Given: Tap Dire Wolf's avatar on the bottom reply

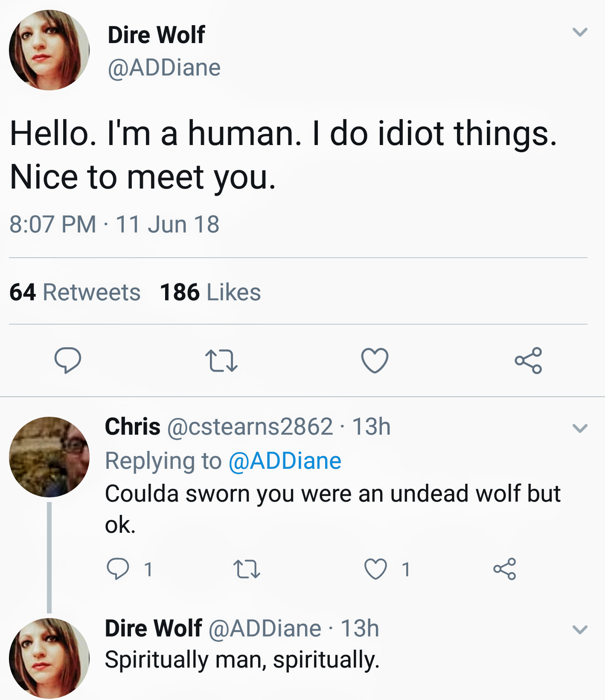Looking at the screenshot, I should pos(49,658).
